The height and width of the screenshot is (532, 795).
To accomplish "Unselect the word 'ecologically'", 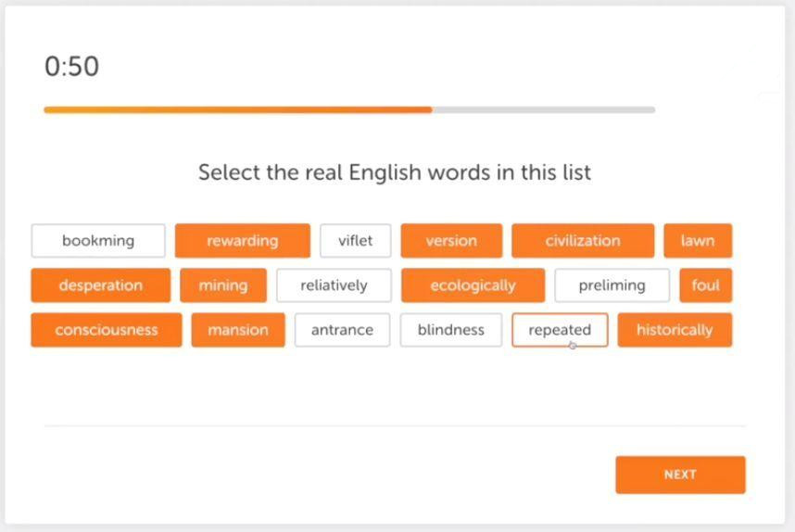I will coord(473,285).
